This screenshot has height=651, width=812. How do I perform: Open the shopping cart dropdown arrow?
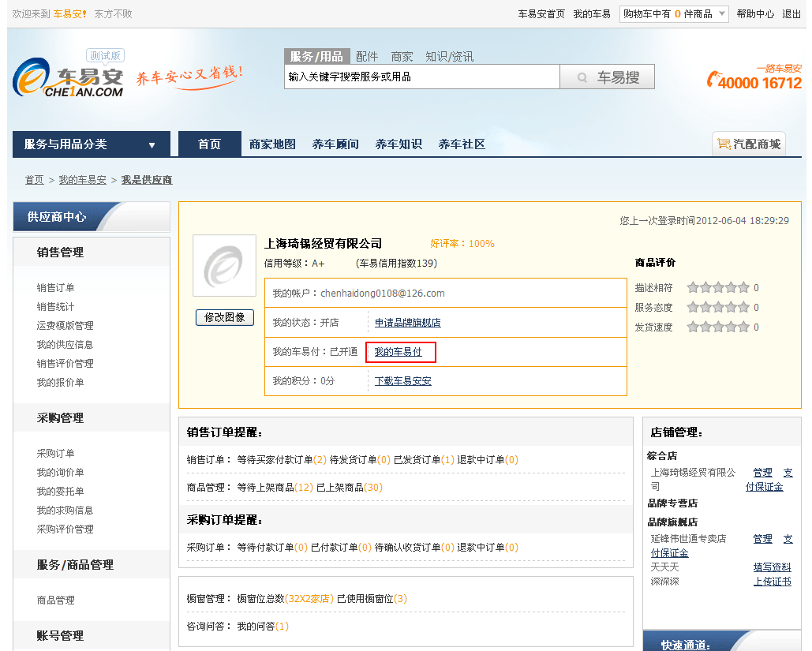[x=722, y=14]
